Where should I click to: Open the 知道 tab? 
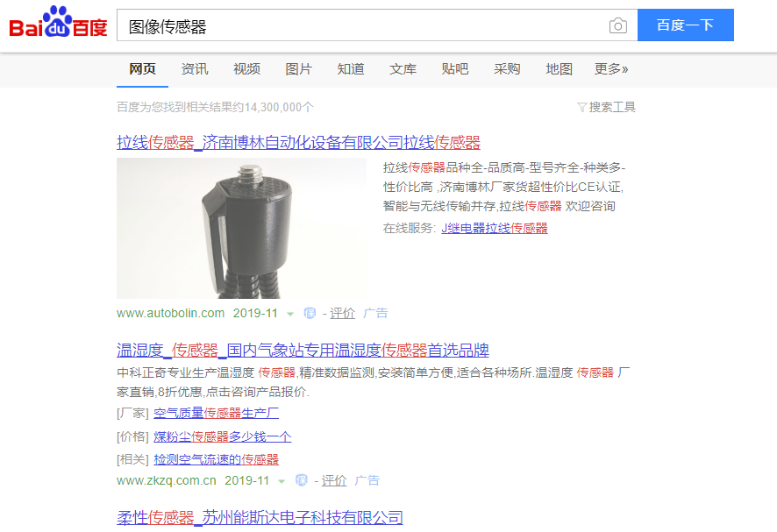click(x=351, y=69)
